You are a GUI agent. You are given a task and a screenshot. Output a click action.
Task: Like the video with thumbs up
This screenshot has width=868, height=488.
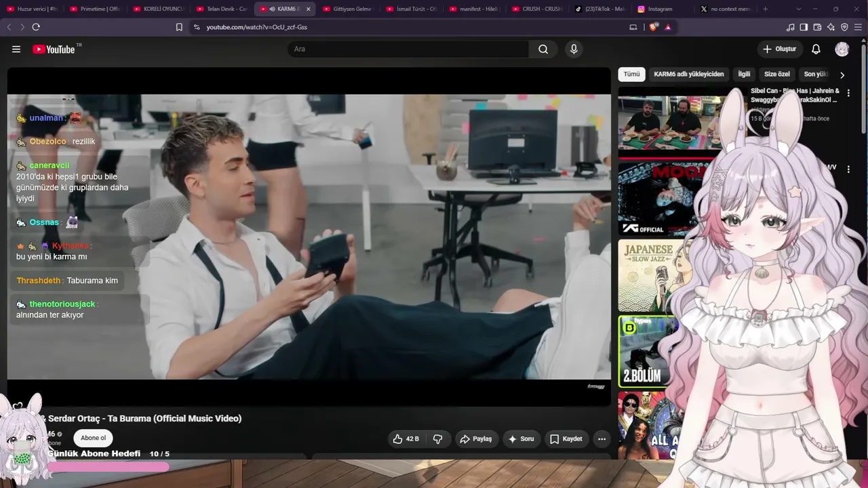(406, 439)
